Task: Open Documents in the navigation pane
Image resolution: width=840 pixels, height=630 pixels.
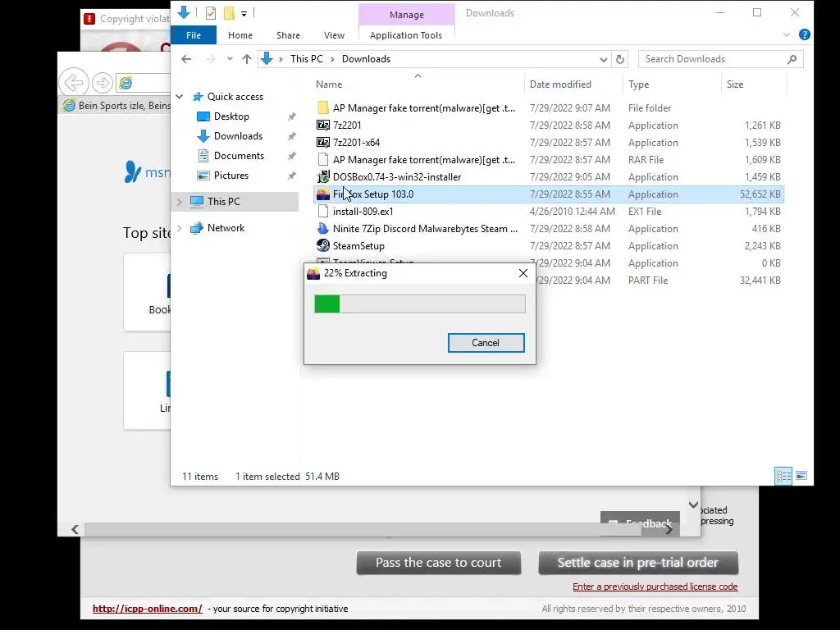Action: [x=239, y=156]
